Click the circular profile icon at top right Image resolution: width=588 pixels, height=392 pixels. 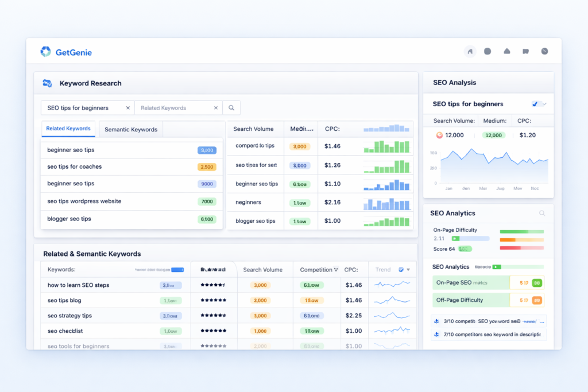pyautogui.click(x=544, y=51)
